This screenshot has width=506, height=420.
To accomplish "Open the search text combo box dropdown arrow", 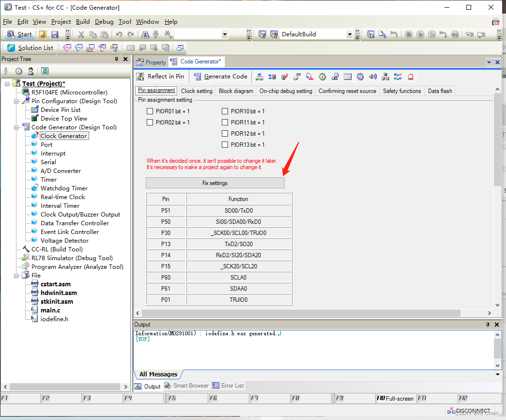I will (225, 34).
